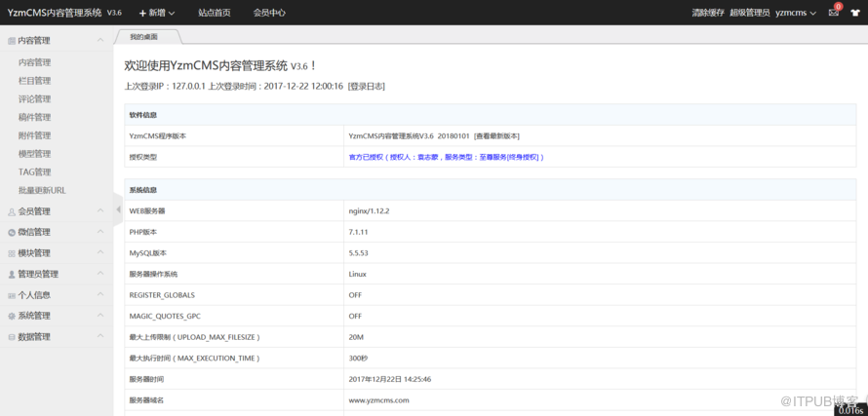Click the YzmCMS程序版本 row label

coord(158,136)
